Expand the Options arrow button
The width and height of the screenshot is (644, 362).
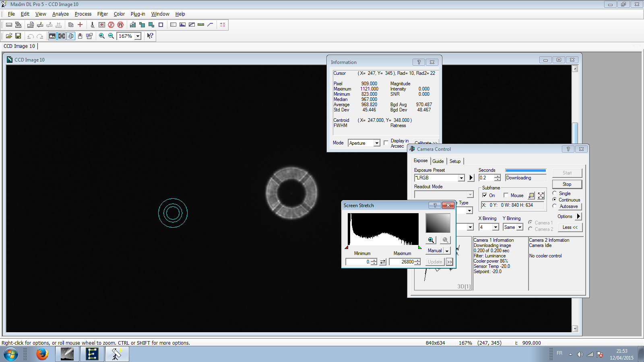[578, 216]
